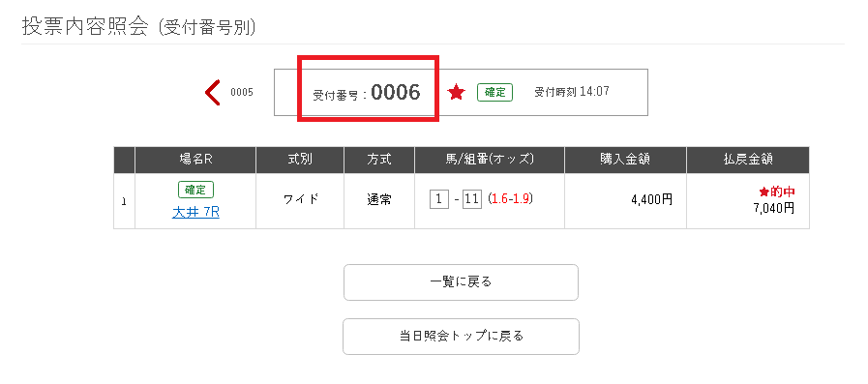Click the 購入金額 column header
The image size is (868, 384).
625,160
